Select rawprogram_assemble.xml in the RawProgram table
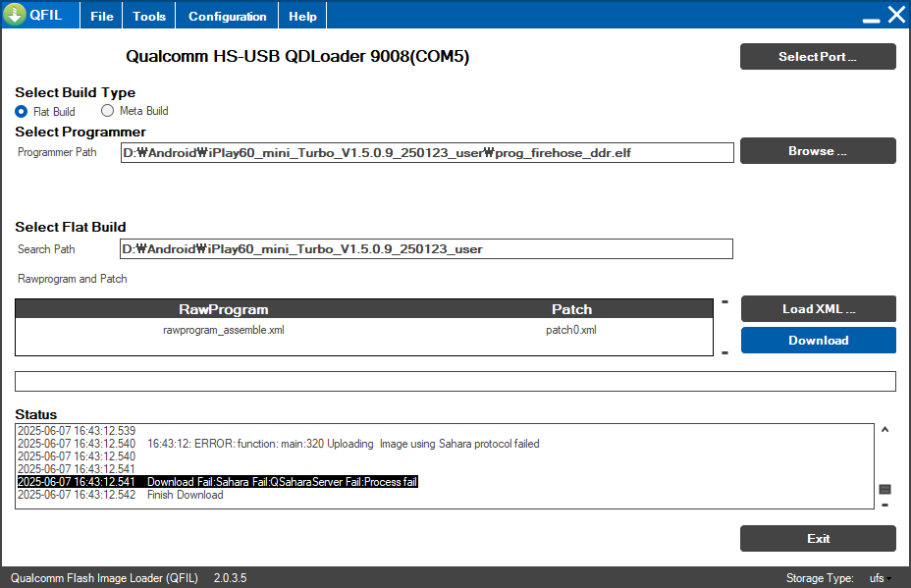Screen dimensions: 911x588 tap(224, 331)
